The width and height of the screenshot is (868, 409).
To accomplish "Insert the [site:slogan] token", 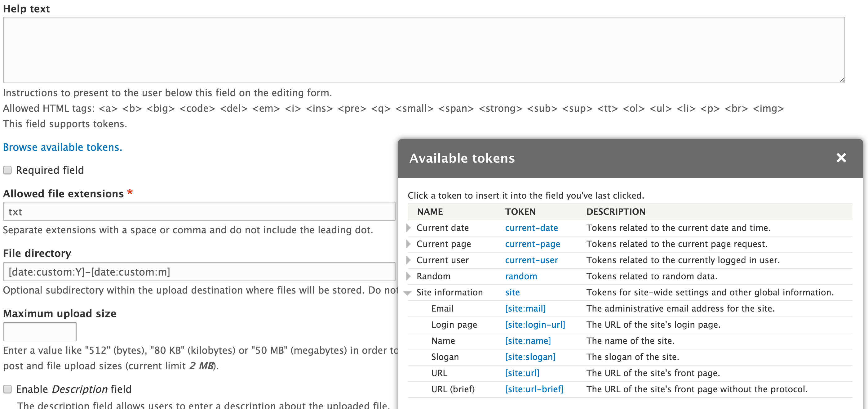I will pos(530,357).
